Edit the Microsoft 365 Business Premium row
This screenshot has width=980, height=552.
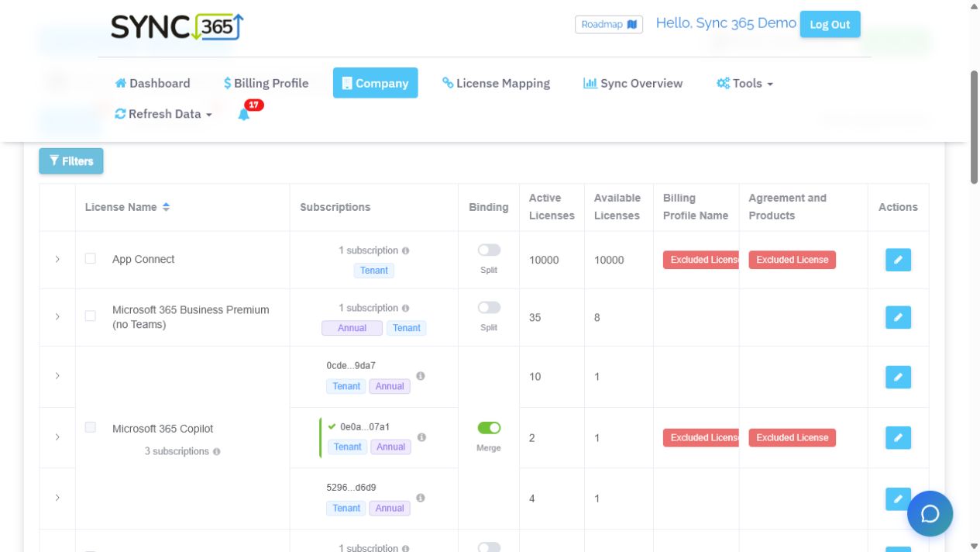(x=898, y=317)
